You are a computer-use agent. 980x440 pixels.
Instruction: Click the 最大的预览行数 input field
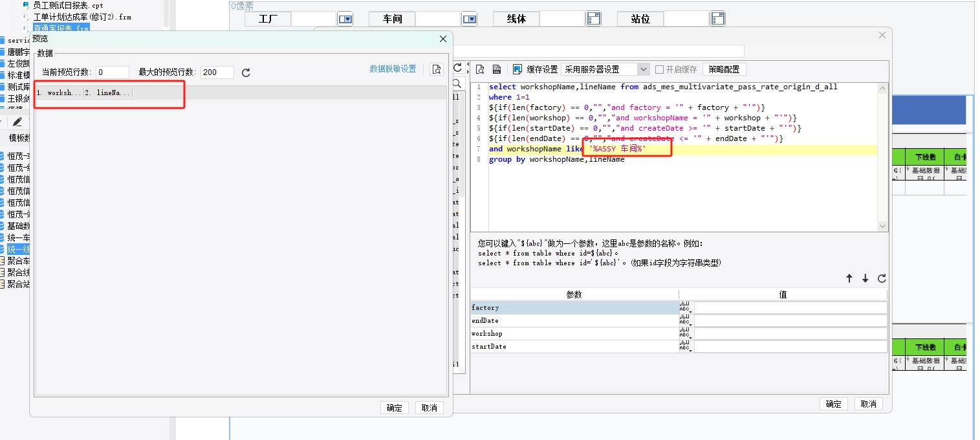217,72
